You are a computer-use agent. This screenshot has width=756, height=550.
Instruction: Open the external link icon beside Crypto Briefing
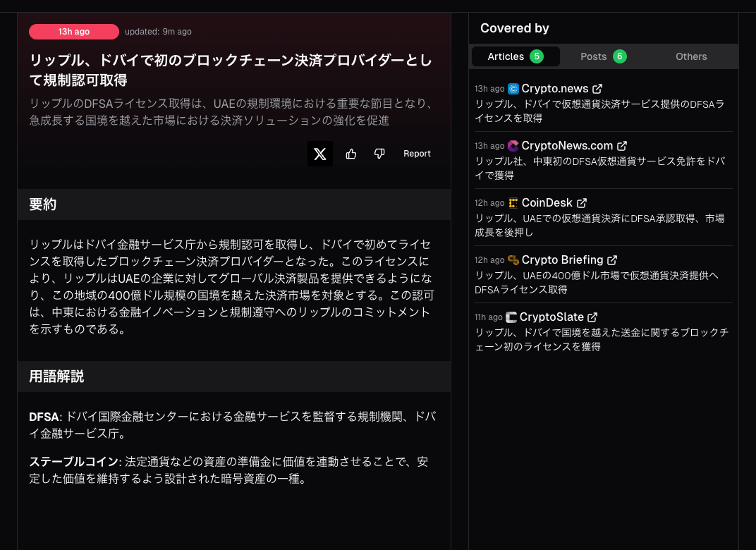coord(611,259)
